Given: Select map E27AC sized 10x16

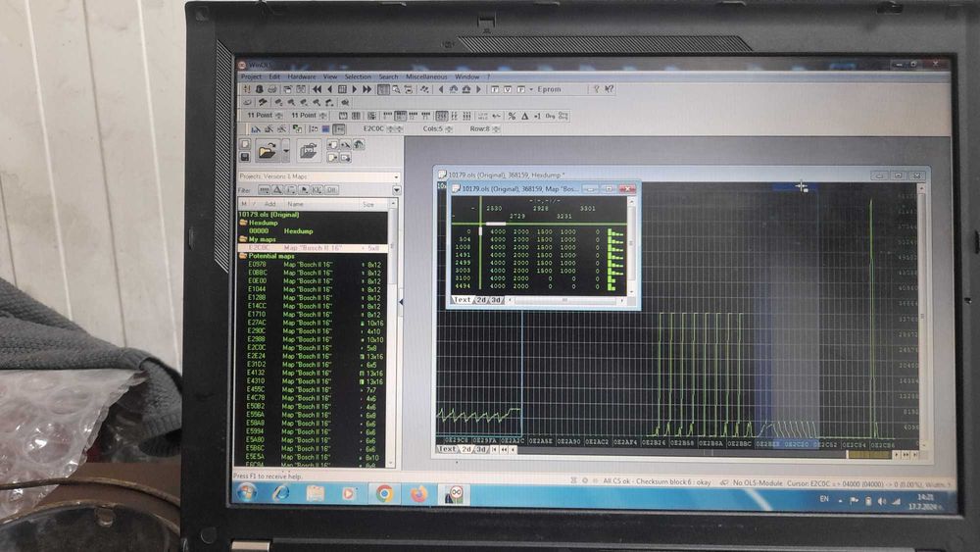Looking at the screenshot, I should (315, 324).
